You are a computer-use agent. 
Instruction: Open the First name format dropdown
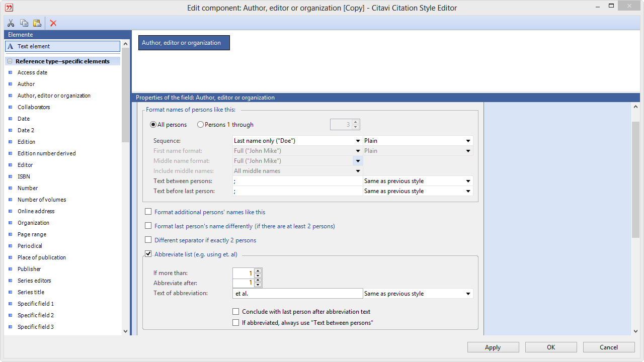click(x=358, y=151)
